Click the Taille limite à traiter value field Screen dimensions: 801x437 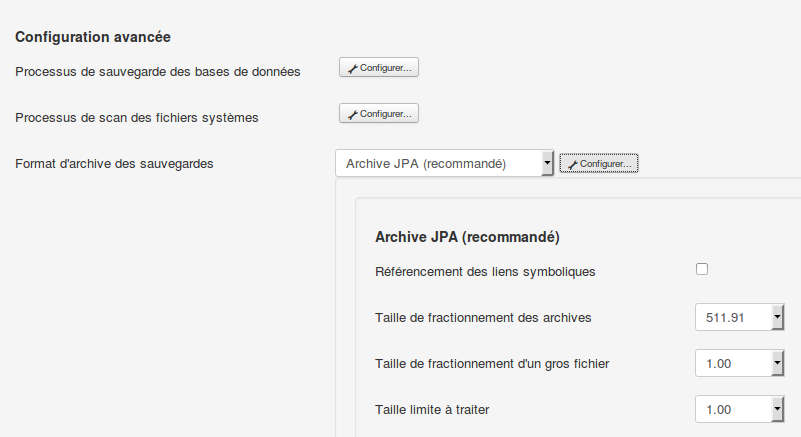coord(732,409)
